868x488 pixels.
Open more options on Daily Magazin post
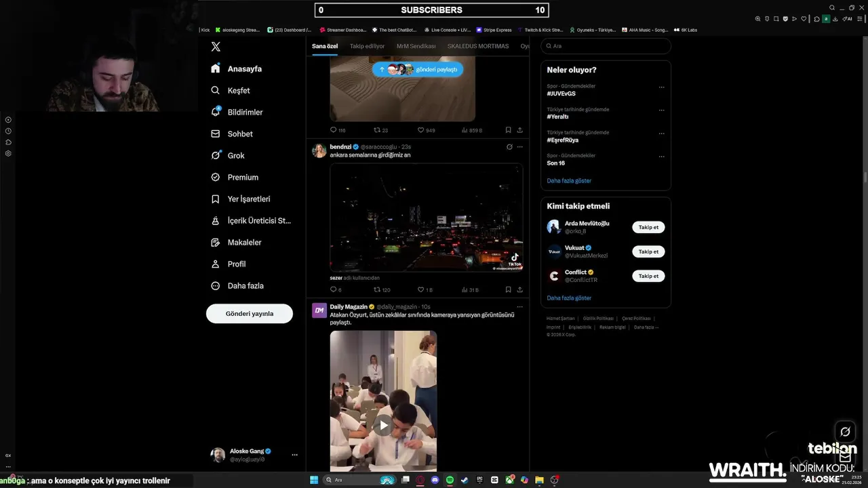coord(520,307)
